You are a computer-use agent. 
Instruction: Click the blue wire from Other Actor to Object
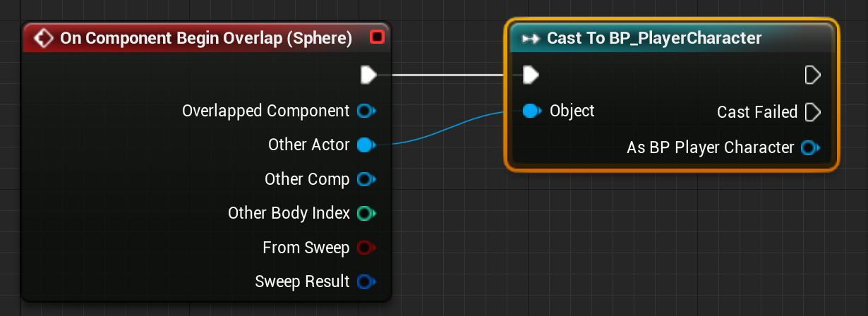(443, 130)
